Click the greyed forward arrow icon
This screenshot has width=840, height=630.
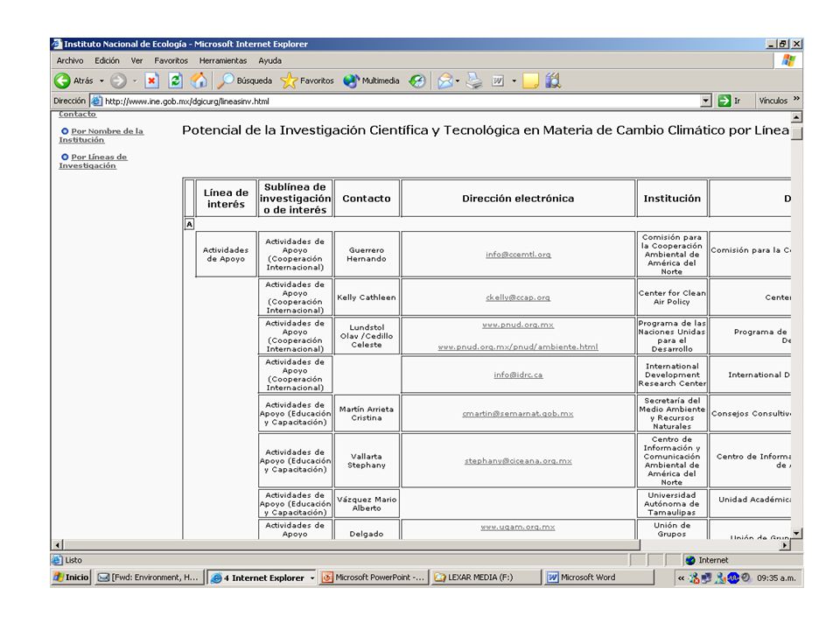coord(118,80)
